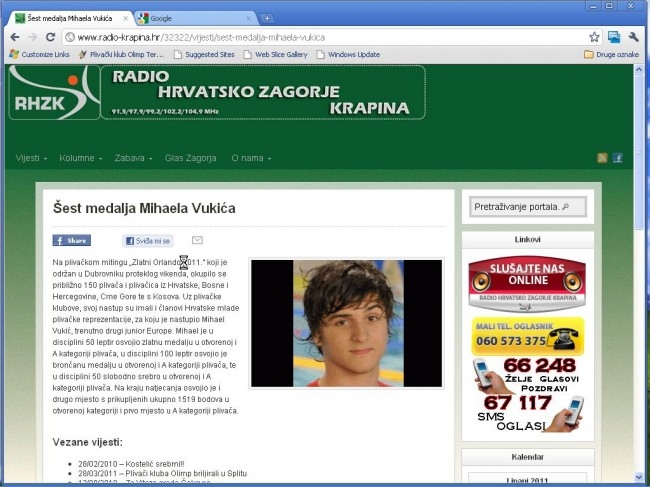Viewport: 650px width, 487px height.
Task: Open a new tab with plus button
Action: tap(267, 18)
